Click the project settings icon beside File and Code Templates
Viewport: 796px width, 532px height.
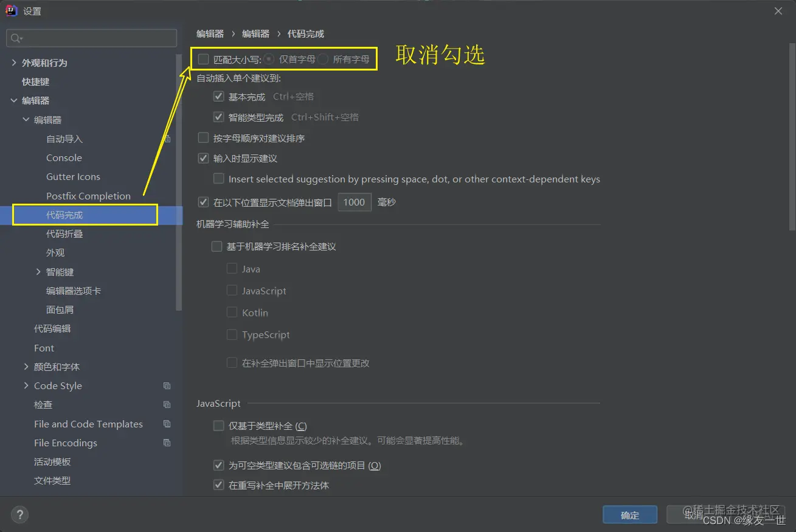167,424
